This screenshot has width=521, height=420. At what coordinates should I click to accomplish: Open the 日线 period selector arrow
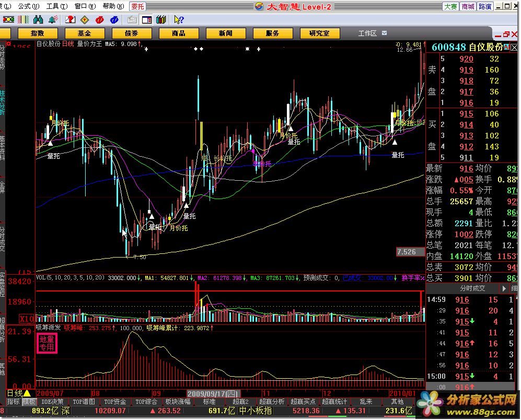tap(27, 393)
